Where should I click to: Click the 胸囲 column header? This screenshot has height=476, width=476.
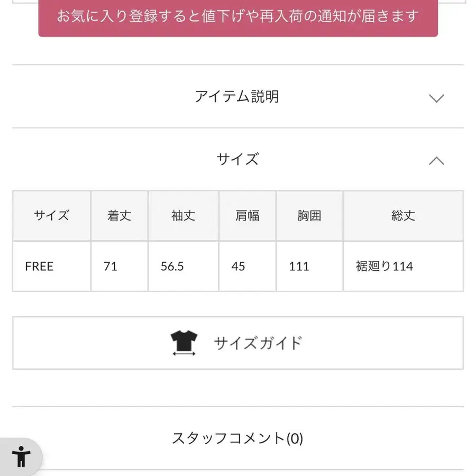tap(309, 216)
